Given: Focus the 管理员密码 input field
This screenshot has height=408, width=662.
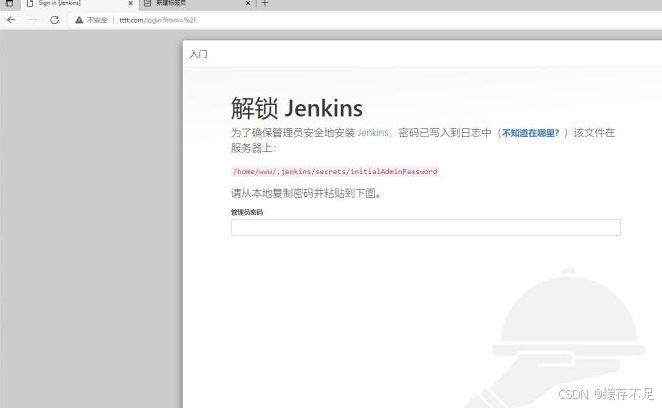Looking at the screenshot, I should [x=426, y=227].
